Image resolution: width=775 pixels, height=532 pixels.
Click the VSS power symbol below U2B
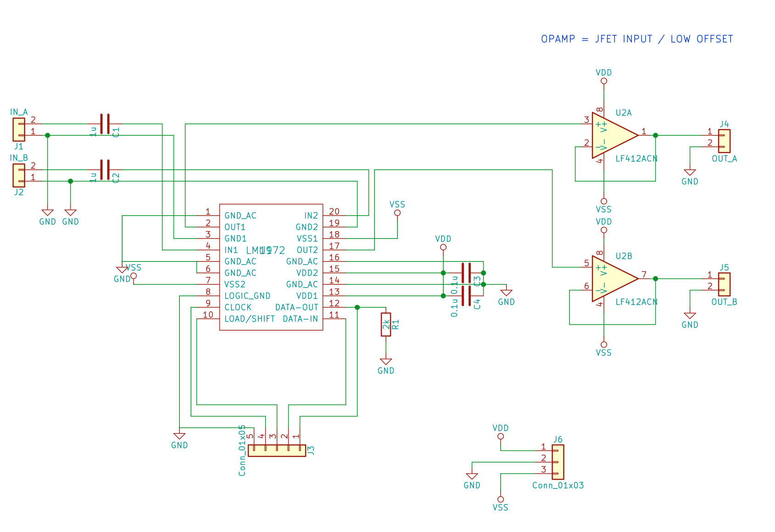tap(604, 345)
